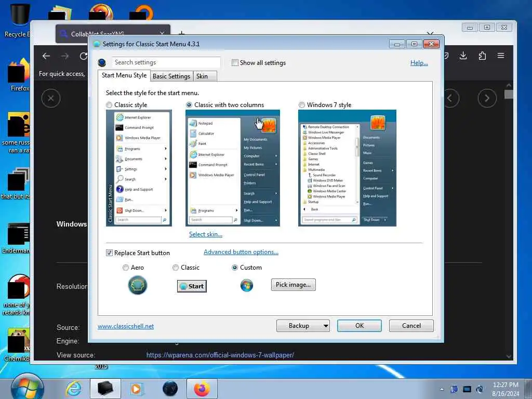Choose Windows 7 style start menu
532x399 pixels.
point(302,105)
